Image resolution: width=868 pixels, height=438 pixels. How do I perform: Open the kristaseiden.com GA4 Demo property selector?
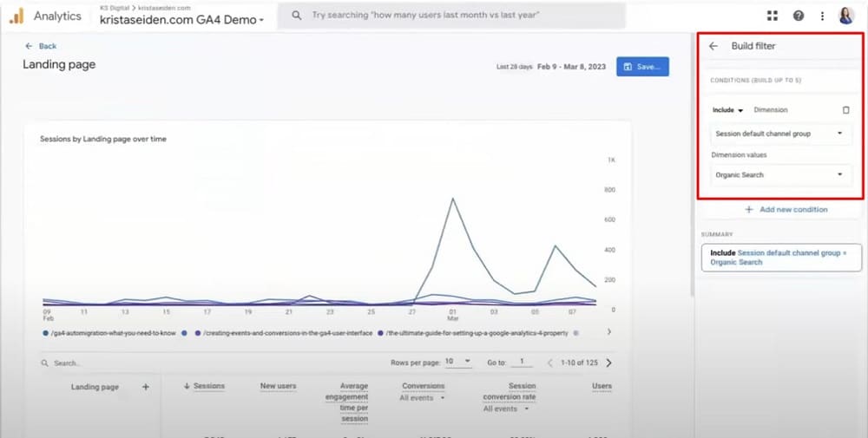point(182,19)
